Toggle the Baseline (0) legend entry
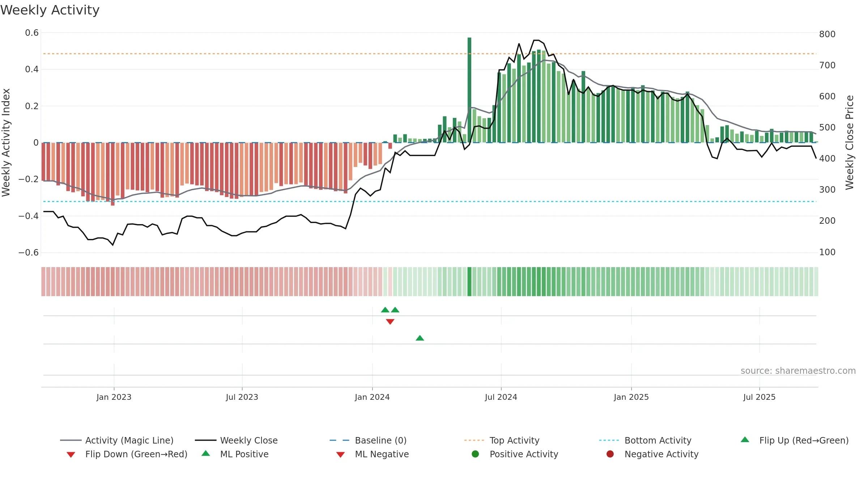Image resolution: width=868 pixels, height=488 pixels. pos(368,440)
